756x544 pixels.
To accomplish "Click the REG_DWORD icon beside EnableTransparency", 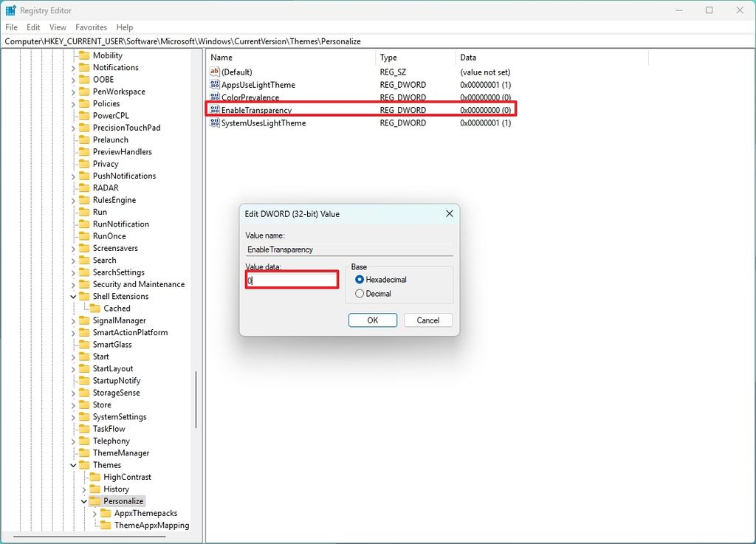I will tap(214, 110).
